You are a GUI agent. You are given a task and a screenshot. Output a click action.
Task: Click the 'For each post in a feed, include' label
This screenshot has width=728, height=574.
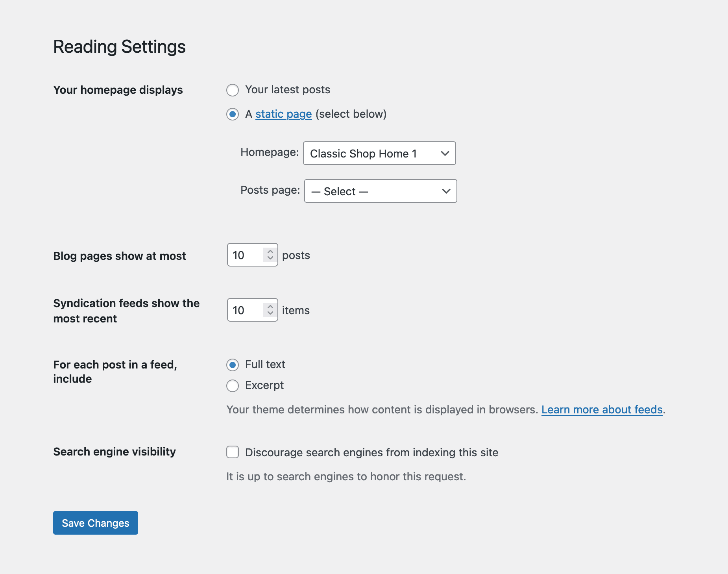click(115, 372)
